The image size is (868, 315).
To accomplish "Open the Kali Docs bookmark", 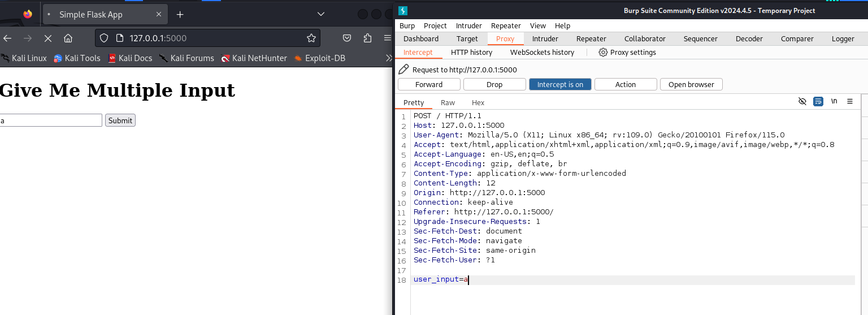I will pyautogui.click(x=130, y=58).
